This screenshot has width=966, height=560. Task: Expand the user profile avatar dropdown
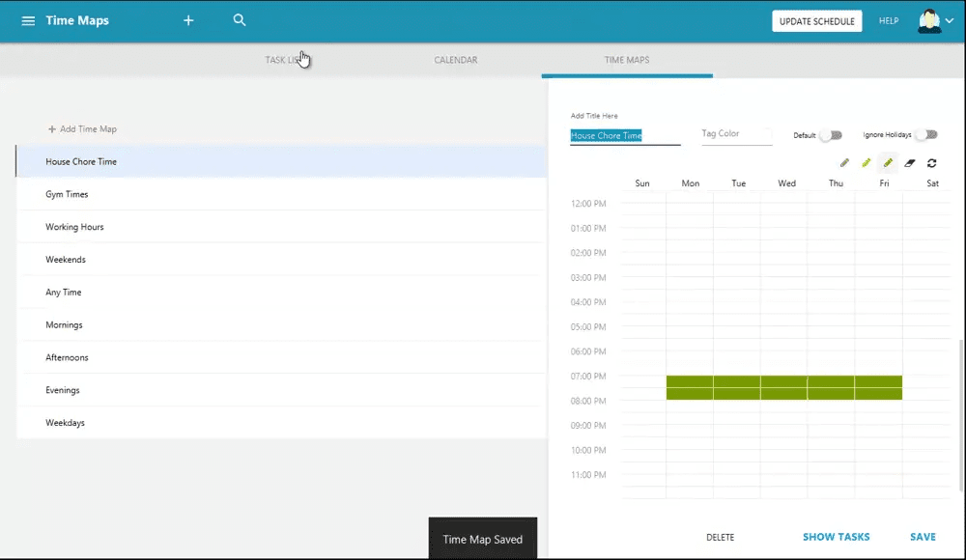click(x=934, y=21)
